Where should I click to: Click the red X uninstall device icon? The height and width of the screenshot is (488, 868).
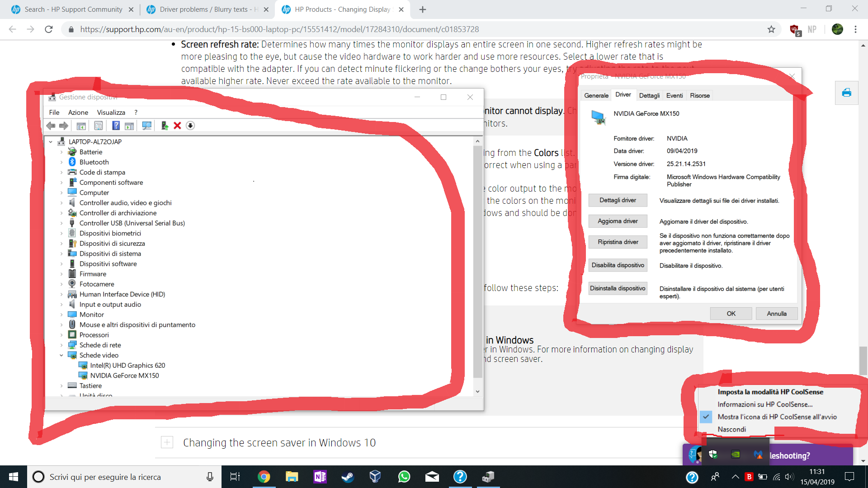click(x=177, y=126)
